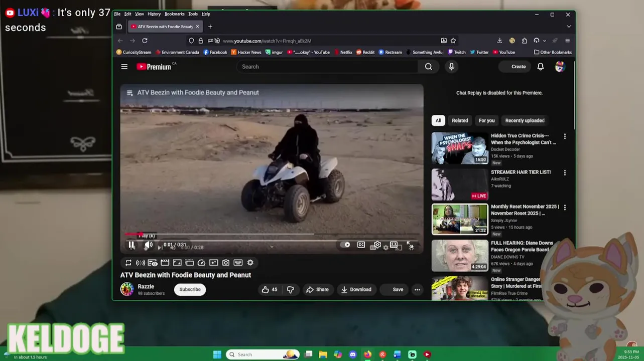The width and height of the screenshot is (644, 361).
Task: Close the ATV Beezin browser tab
Action: [x=197, y=27]
